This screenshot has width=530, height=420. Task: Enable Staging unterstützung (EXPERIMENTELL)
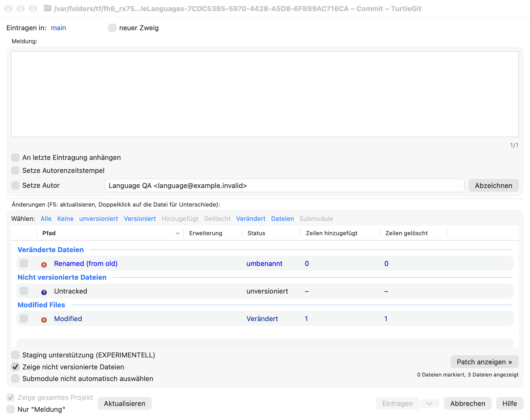point(15,355)
